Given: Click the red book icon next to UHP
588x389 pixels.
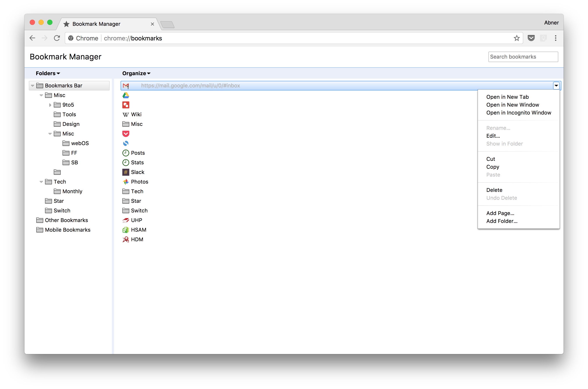Looking at the screenshot, I should coord(126,220).
